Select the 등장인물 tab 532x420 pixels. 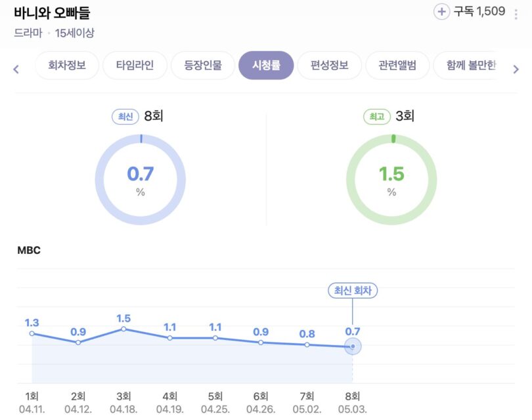[202, 66]
